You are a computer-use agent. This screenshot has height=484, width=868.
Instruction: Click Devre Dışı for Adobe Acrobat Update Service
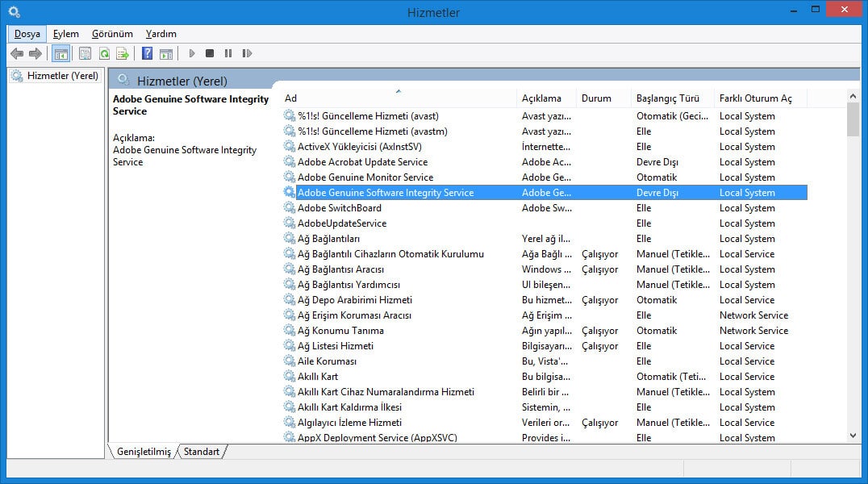pos(657,161)
